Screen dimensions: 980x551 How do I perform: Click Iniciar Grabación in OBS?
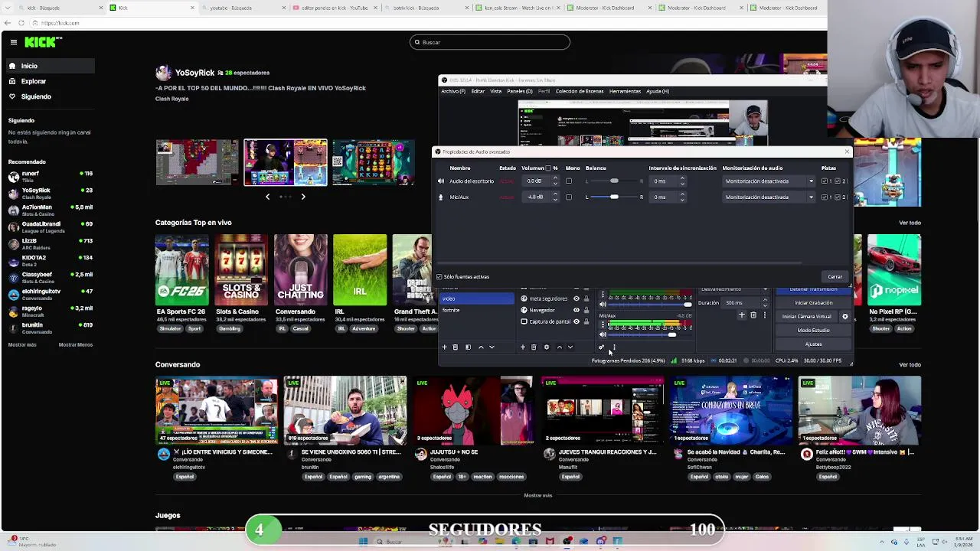point(813,303)
